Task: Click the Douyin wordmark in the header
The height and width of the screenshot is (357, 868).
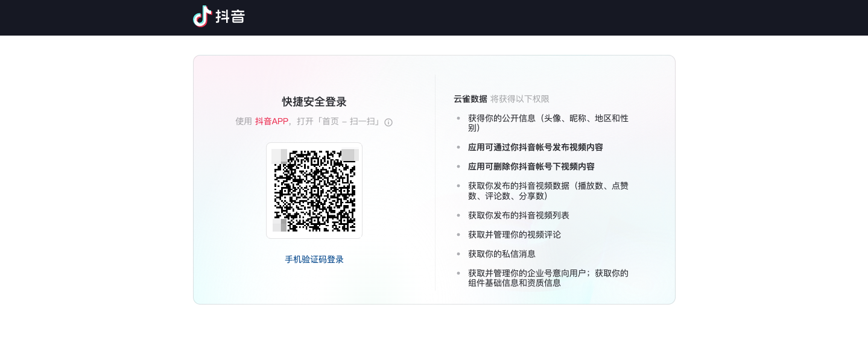Action: pos(230,16)
